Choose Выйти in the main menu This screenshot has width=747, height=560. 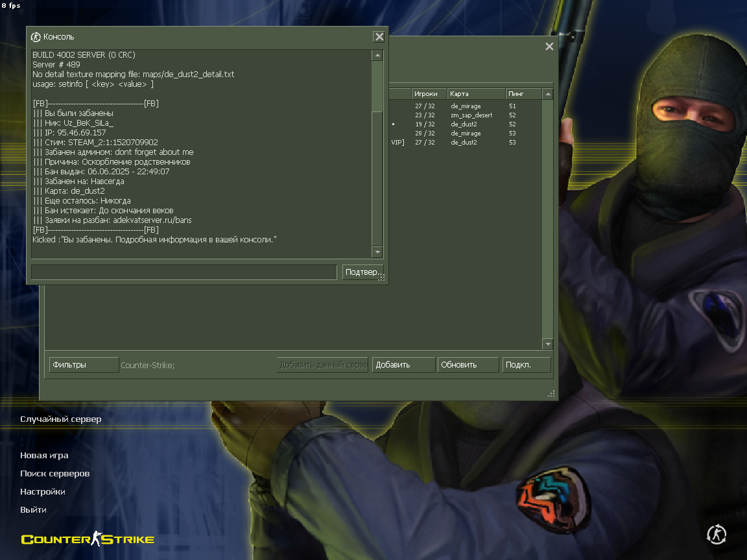(x=33, y=509)
